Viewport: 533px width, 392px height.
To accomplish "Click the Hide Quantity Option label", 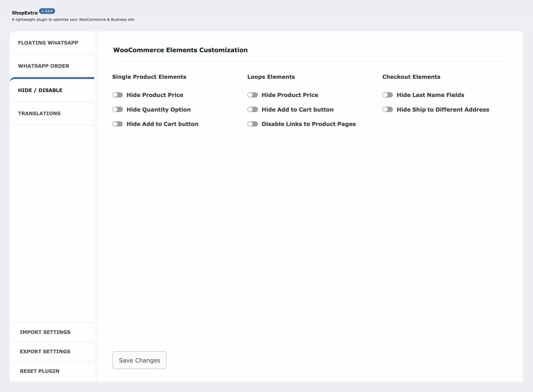I will pyautogui.click(x=159, y=110).
